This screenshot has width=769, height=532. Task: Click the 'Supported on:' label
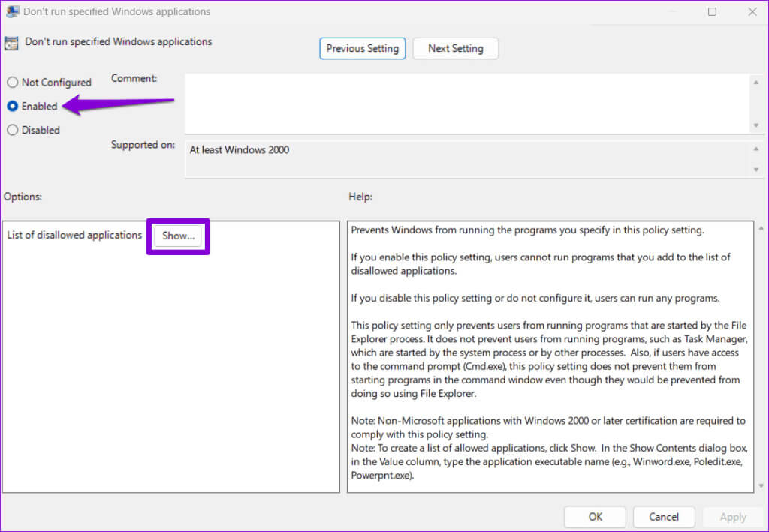pyautogui.click(x=143, y=145)
